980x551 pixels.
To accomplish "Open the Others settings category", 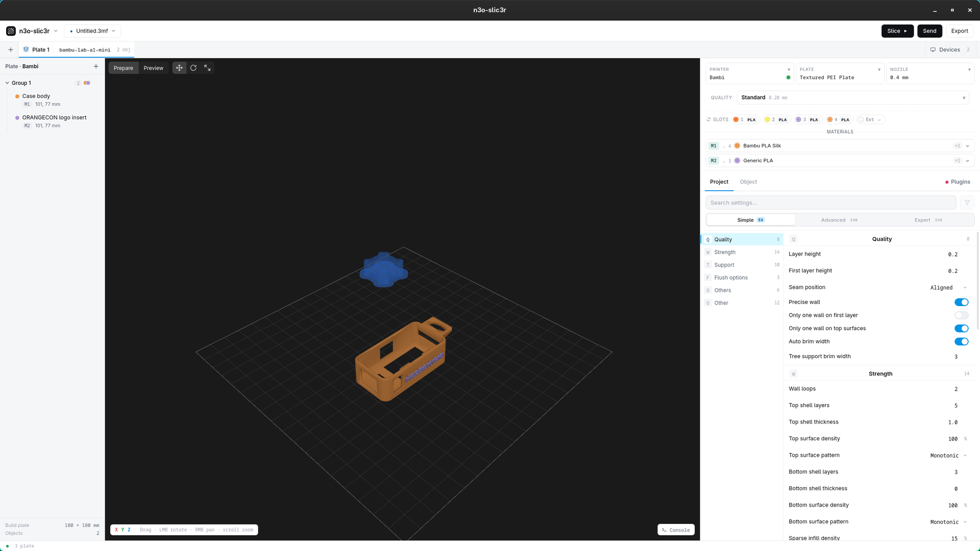I will coord(742,291).
